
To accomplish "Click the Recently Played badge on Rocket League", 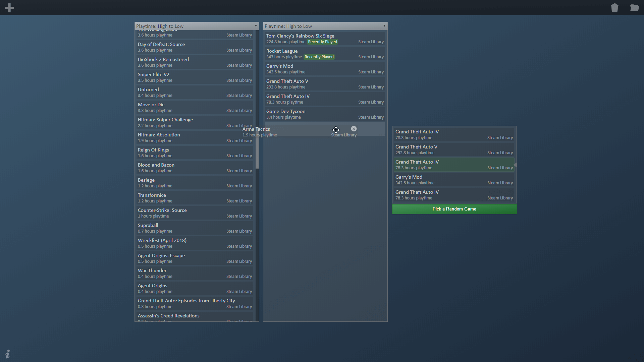I will (x=319, y=57).
